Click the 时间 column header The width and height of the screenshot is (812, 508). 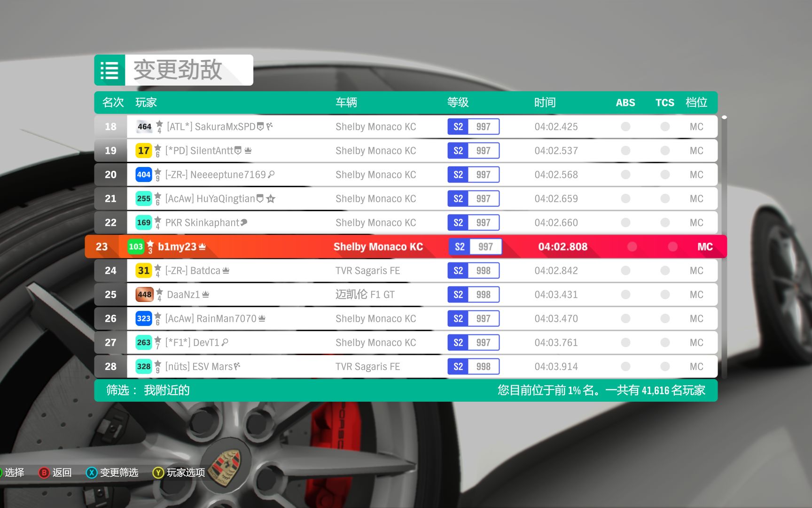pyautogui.click(x=545, y=103)
